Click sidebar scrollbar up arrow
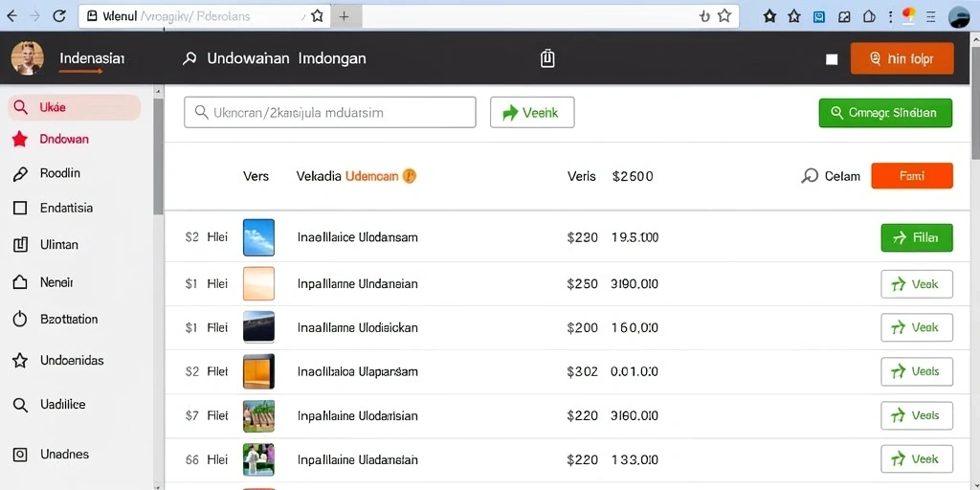The height and width of the screenshot is (490, 980). tap(158, 91)
